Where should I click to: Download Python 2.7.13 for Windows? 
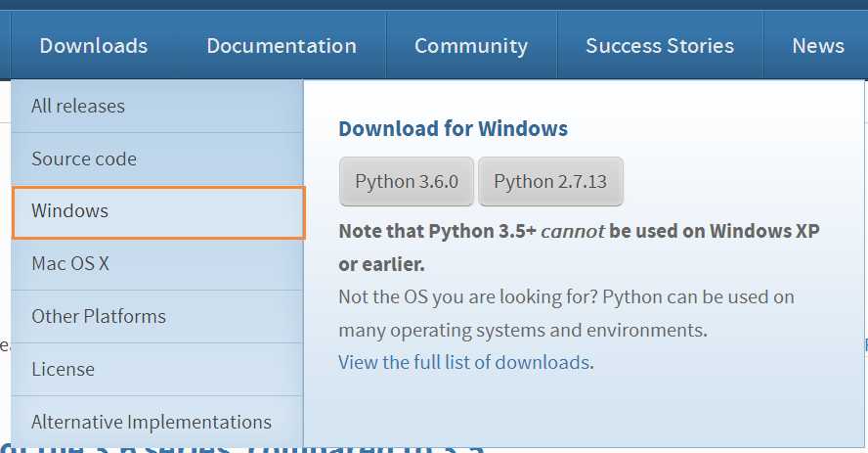coord(550,182)
